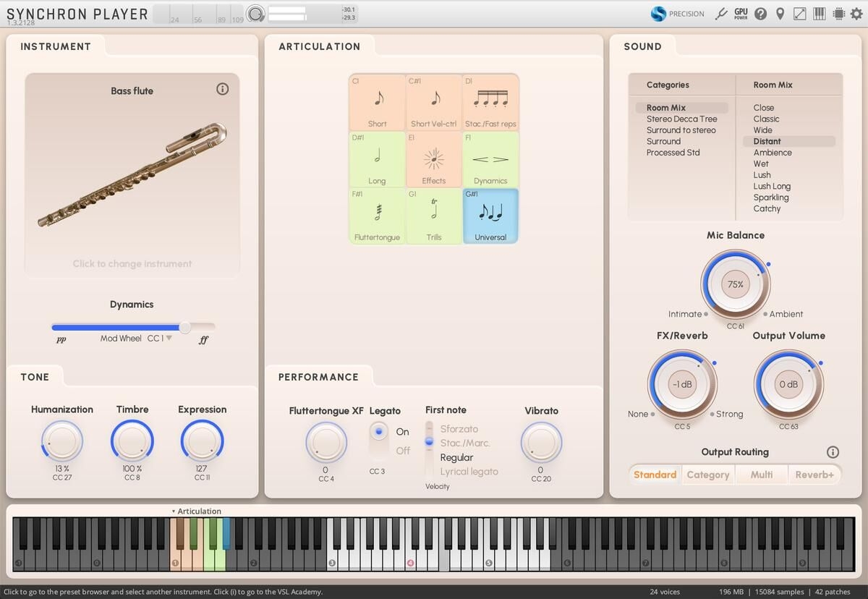Click the CPU chip icon

tap(838, 14)
